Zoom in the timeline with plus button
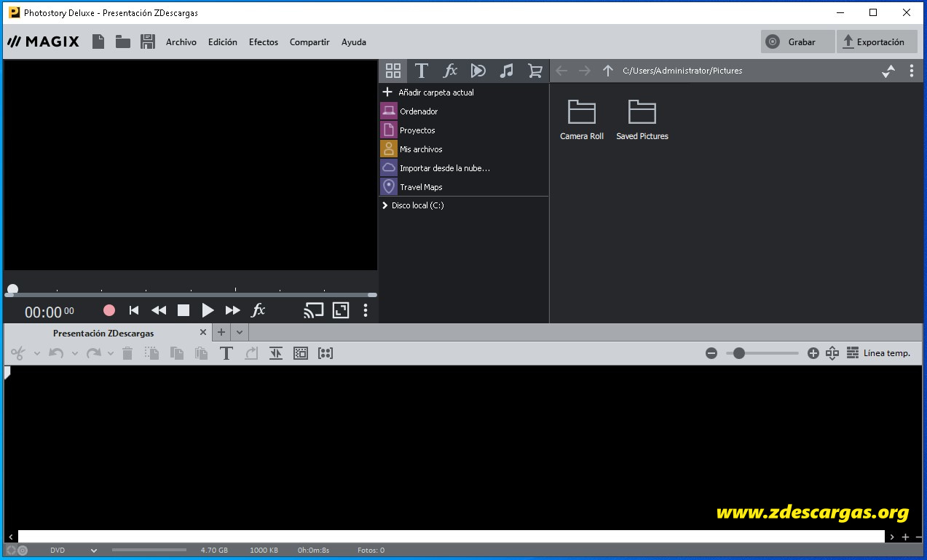Screen dimensions: 927x560 coord(813,353)
